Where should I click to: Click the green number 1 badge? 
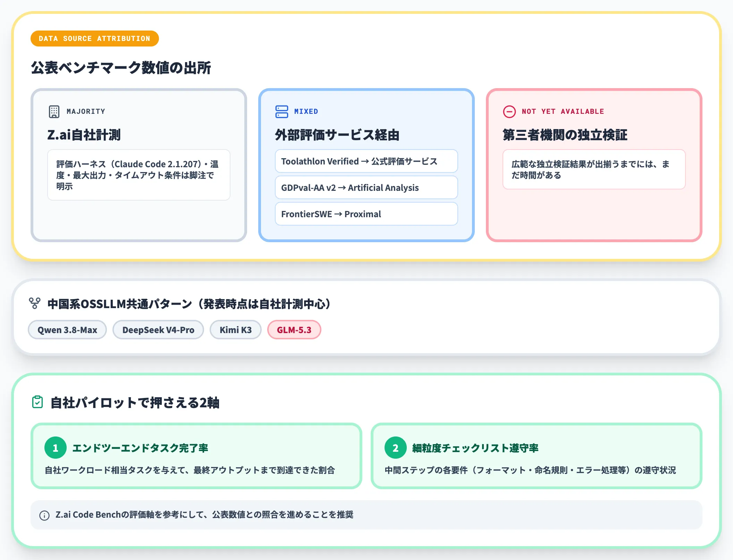56,448
